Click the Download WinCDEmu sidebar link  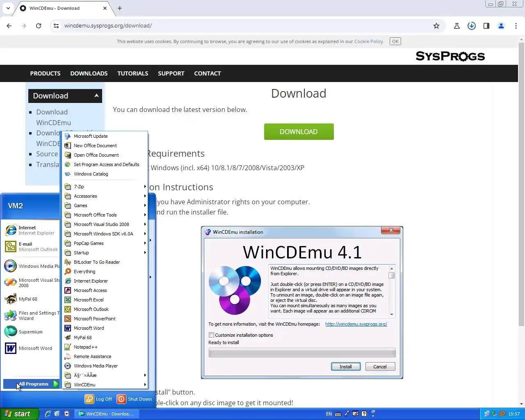pyautogui.click(x=53, y=117)
